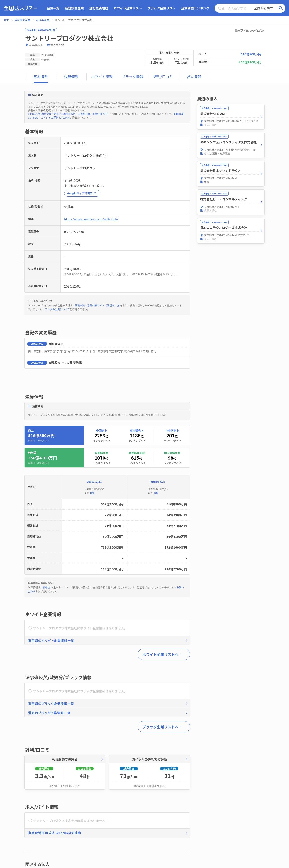
Task: Click the chevron on 日本エコテクノロジーズ card
Action: click(261, 231)
